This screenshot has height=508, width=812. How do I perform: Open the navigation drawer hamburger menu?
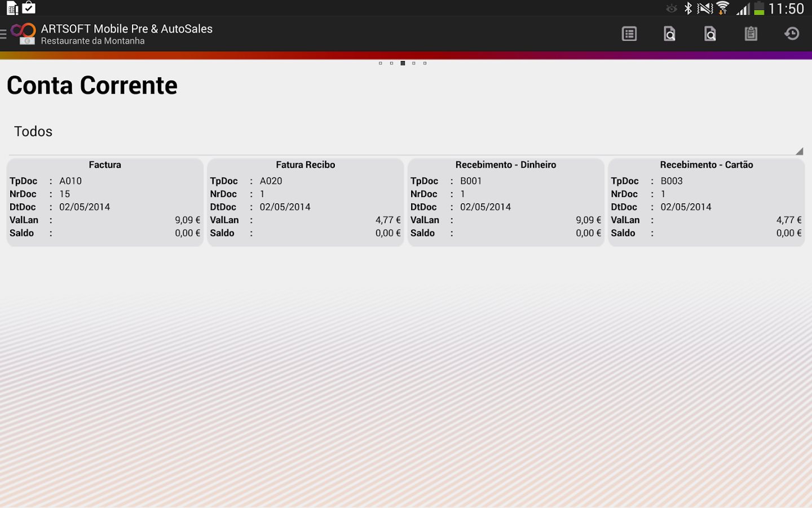pos(3,34)
